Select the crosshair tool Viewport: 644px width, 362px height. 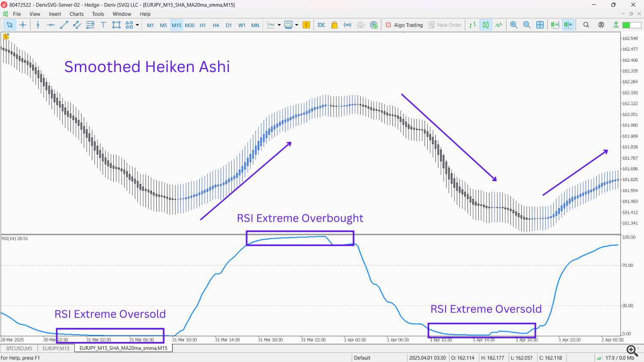click(23, 25)
